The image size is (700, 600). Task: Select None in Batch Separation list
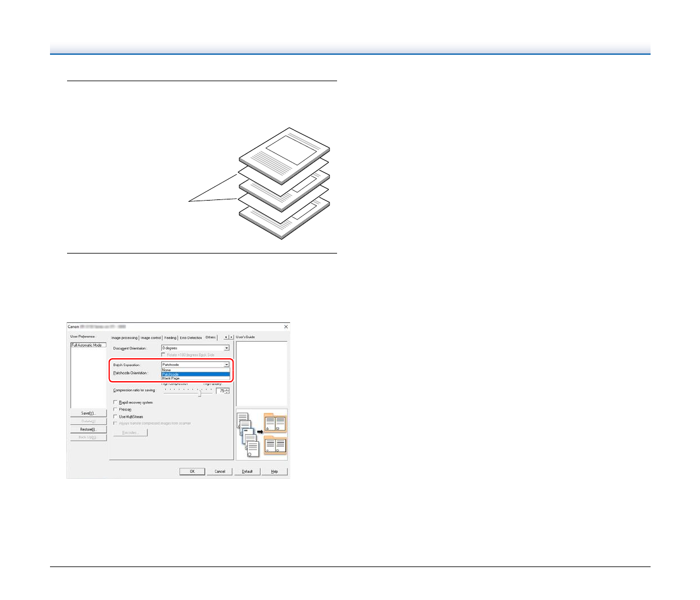167,370
